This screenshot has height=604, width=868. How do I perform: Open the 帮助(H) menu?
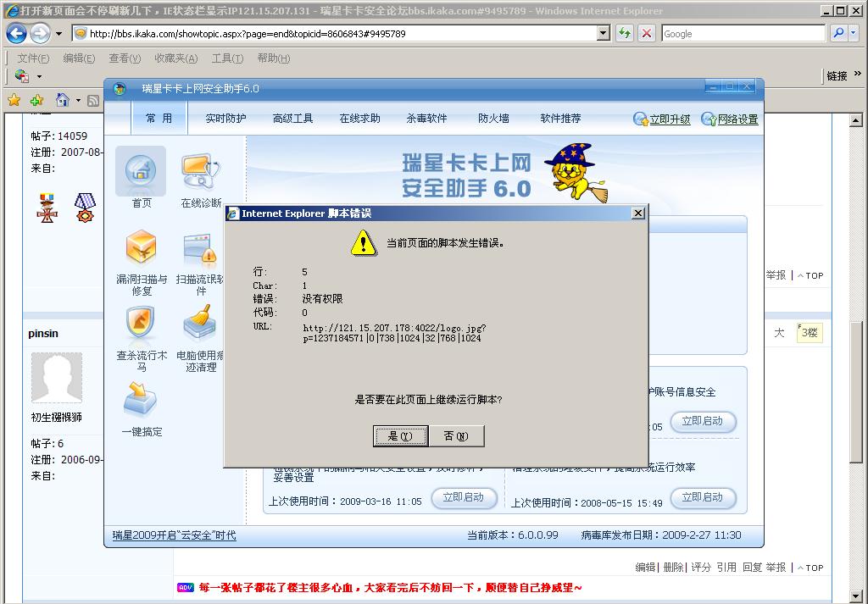click(x=274, y=58)
